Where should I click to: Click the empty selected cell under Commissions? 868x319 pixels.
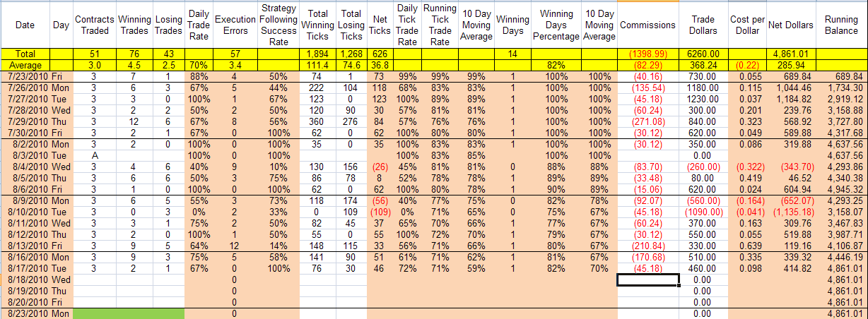coord(647,280)
